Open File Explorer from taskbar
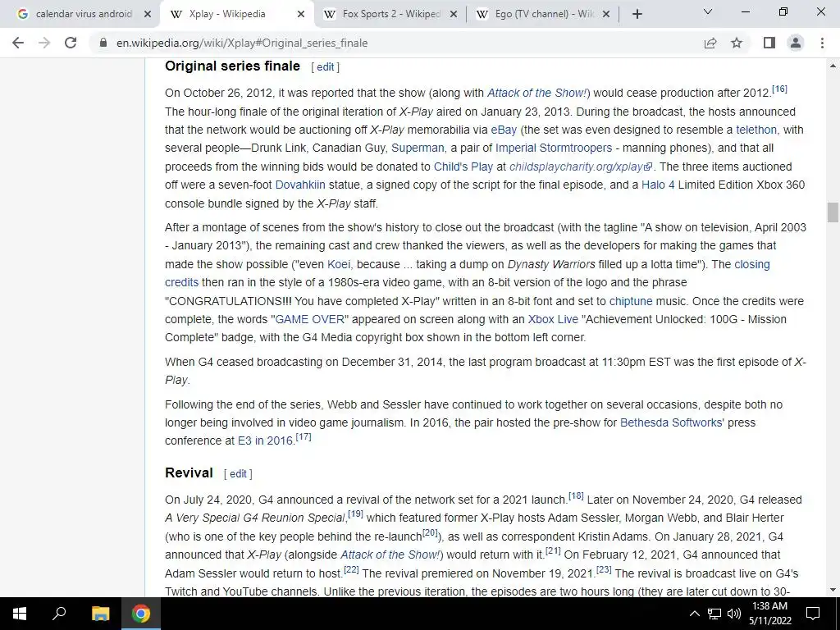 coord(100,614)
